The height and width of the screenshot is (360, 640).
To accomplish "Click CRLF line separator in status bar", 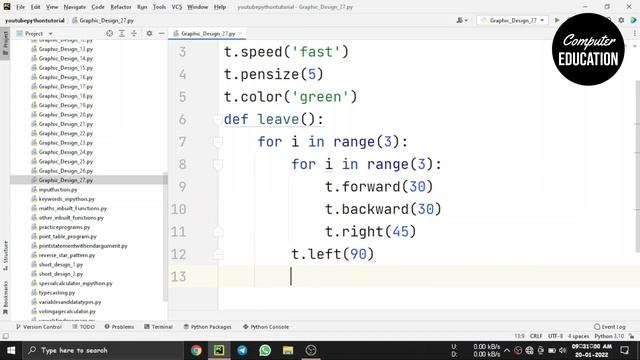I will (536, 336).
